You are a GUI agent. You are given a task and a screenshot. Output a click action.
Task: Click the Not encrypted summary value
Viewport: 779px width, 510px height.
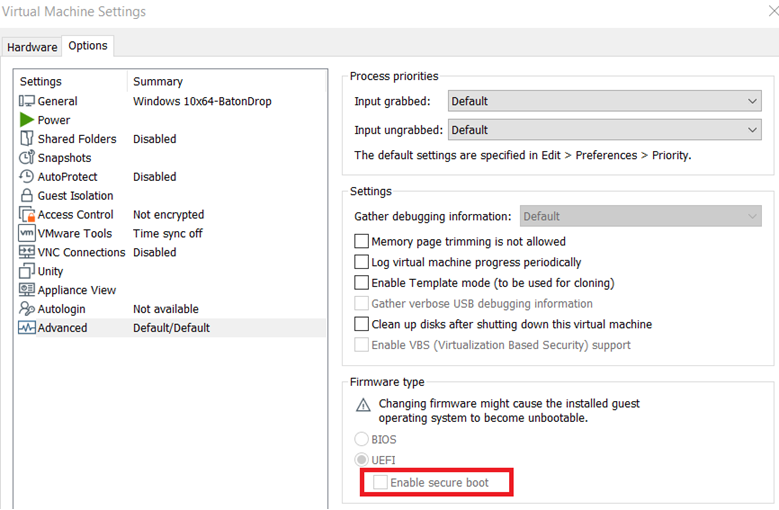168,215
